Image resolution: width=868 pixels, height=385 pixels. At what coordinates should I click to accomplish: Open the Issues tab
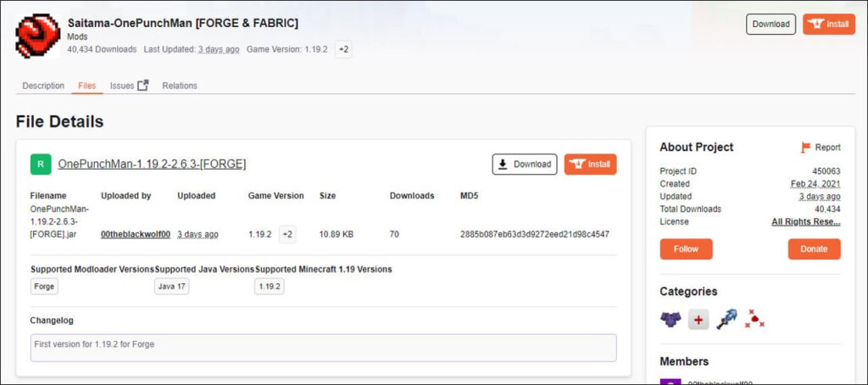point(122,86)
